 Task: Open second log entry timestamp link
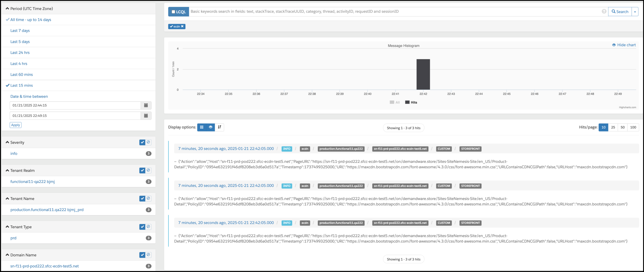click(226, 186)
